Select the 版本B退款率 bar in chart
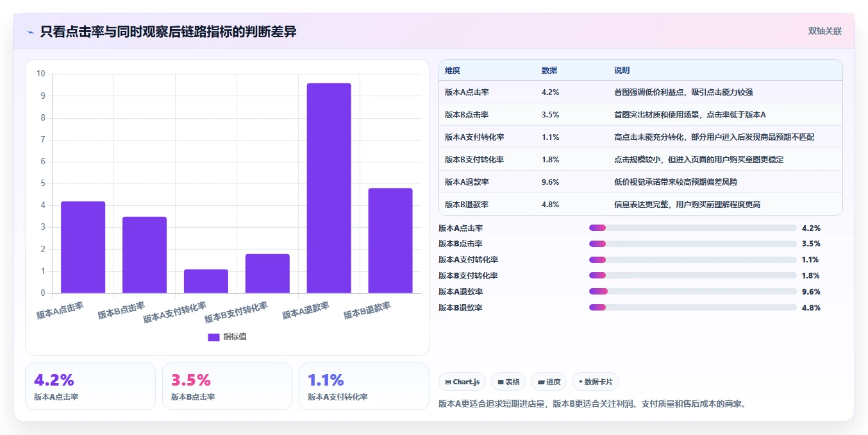Screen dimensions: 868x435 coord(390,241)
